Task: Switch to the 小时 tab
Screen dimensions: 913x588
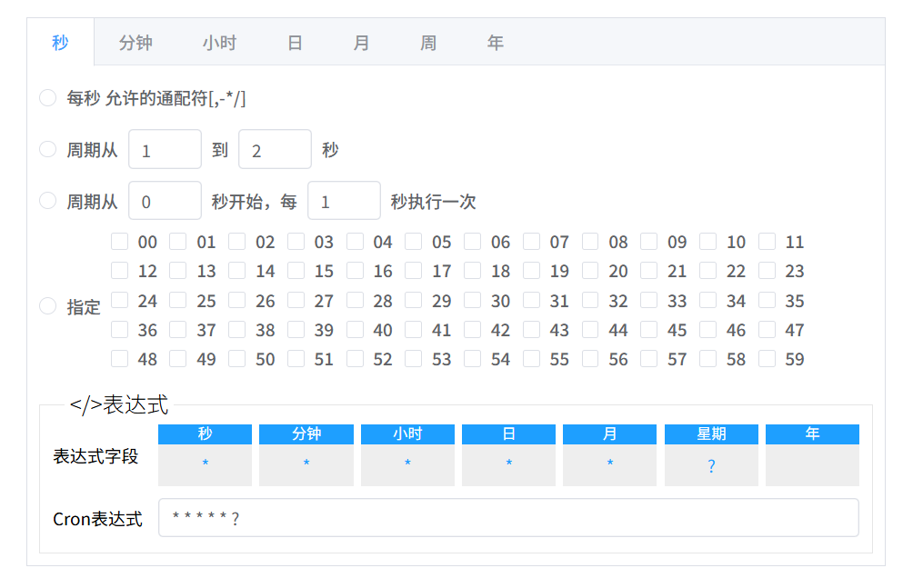Action: [219, 42]
